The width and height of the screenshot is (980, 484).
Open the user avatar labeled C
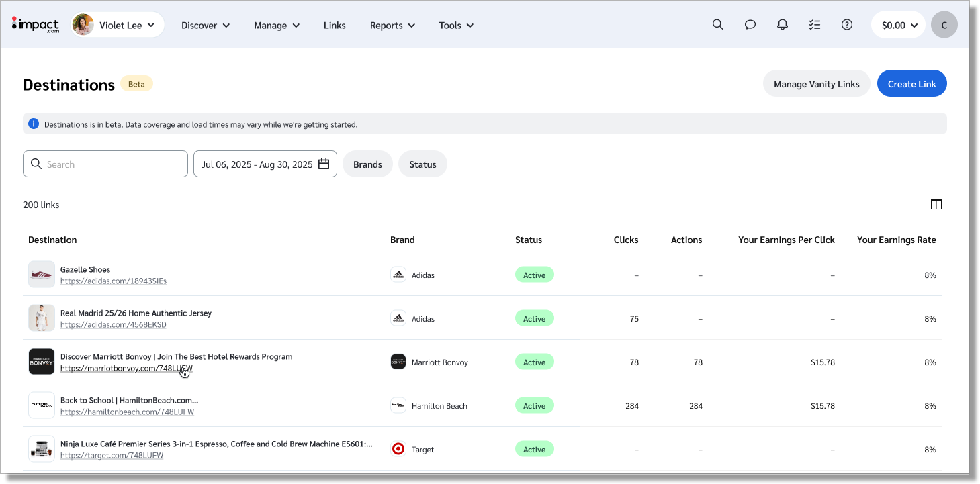[x=944, y=25]
